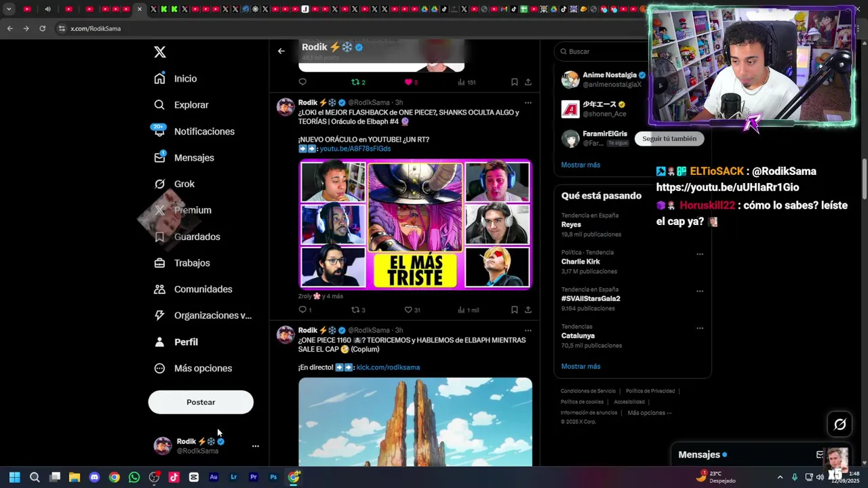868x488 pixels.
Task: Repost the LOKI flashback post
Action: pyautogui.click(x=358, y=310)
